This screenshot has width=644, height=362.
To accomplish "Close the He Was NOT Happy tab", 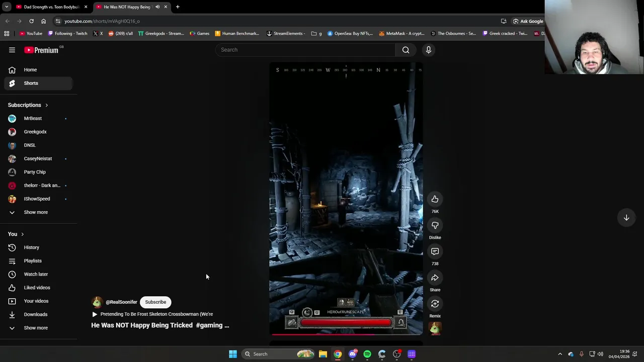I will coord(166,7).
